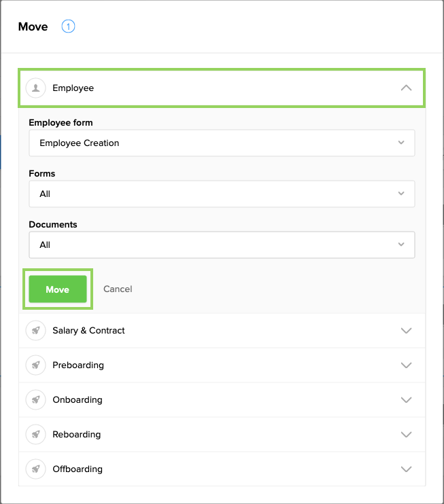Click the Offboarding rocket icon
The image size is (444, 504).
tap(35, 469)
